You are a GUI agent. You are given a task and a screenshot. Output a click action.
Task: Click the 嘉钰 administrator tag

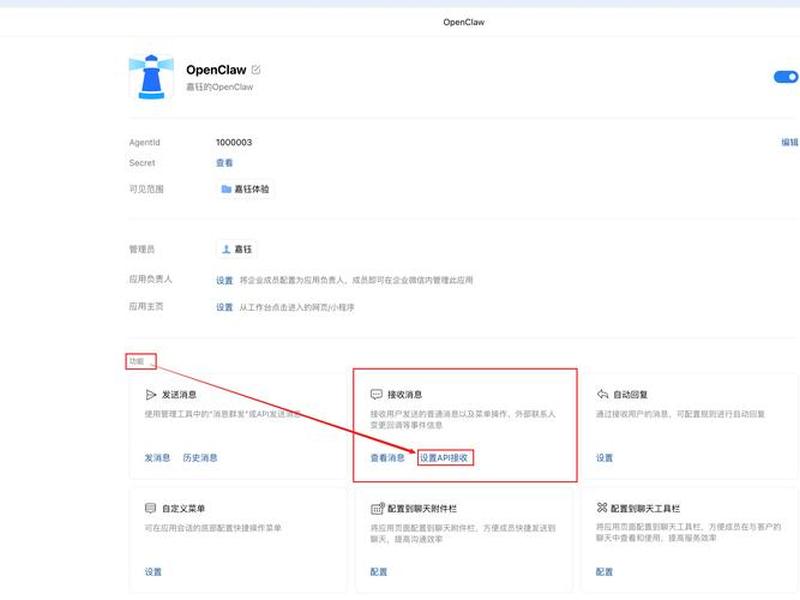tap(237, 249)
